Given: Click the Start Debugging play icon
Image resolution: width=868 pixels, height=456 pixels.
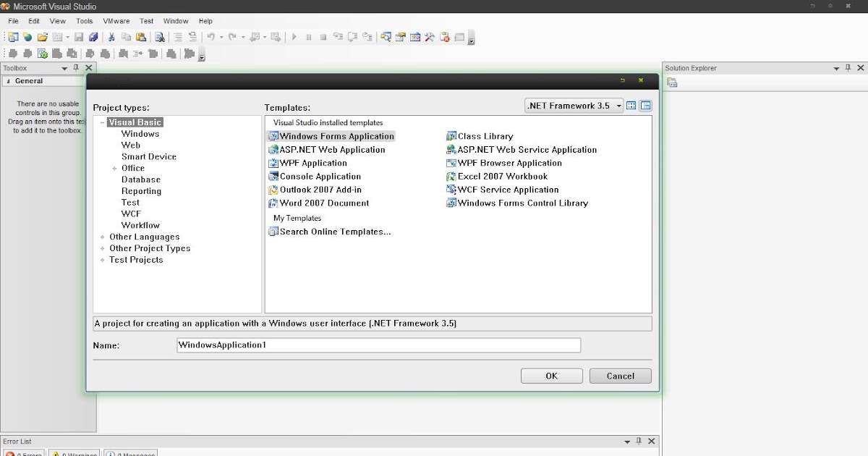Looking at the screenshot, I should pos(294,37).
